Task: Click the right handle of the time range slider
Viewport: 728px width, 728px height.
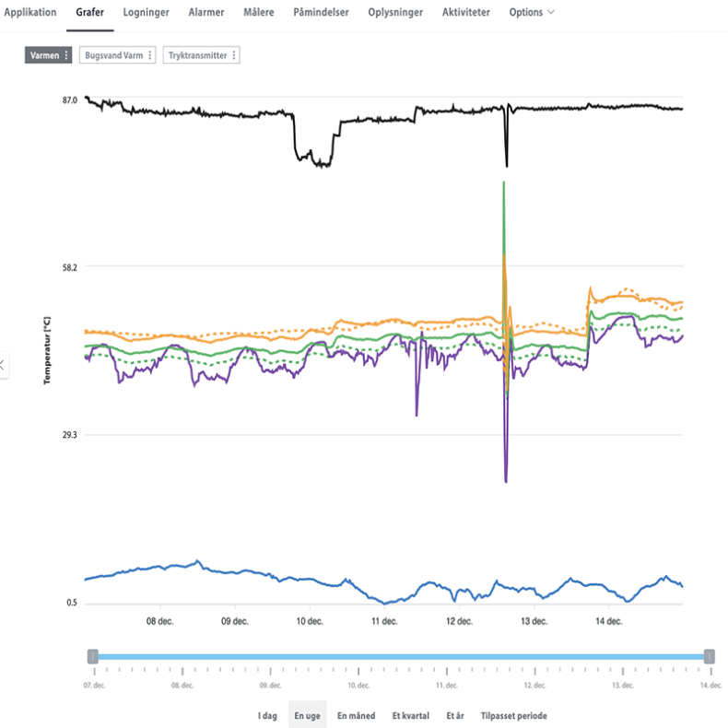Action: pyautogui.click(x=709, y=656)
